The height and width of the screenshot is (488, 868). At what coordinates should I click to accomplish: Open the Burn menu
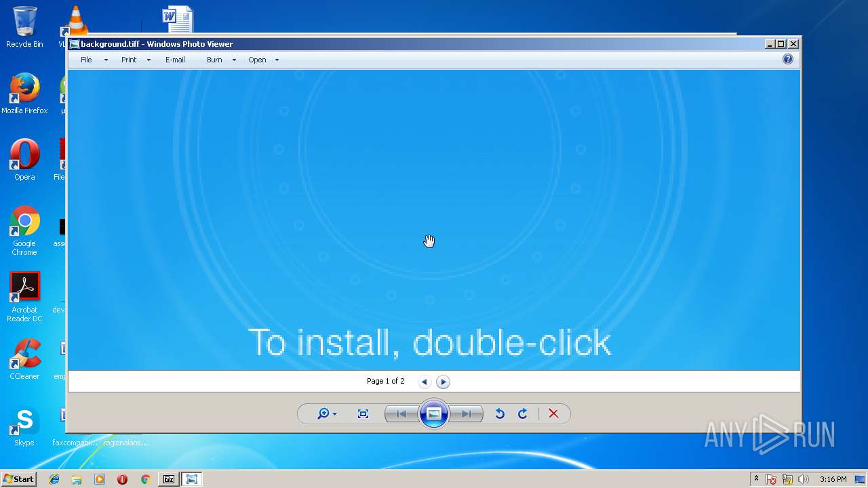[x=214, y=60]
